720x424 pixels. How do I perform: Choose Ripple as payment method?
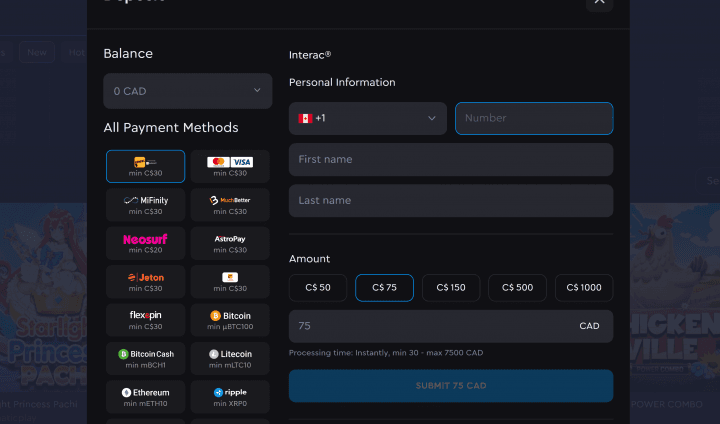pos(230,397)
